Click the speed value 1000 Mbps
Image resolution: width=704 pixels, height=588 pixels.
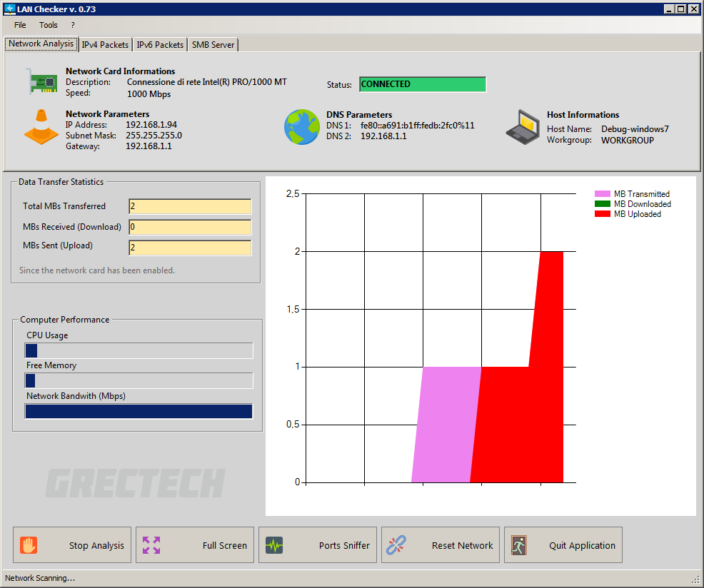point(149,94)
